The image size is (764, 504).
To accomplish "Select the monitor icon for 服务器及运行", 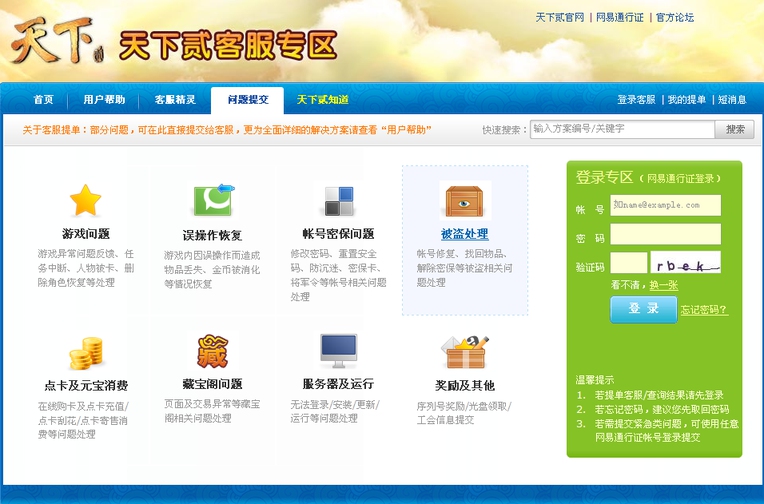I will [x=338, y=352].
